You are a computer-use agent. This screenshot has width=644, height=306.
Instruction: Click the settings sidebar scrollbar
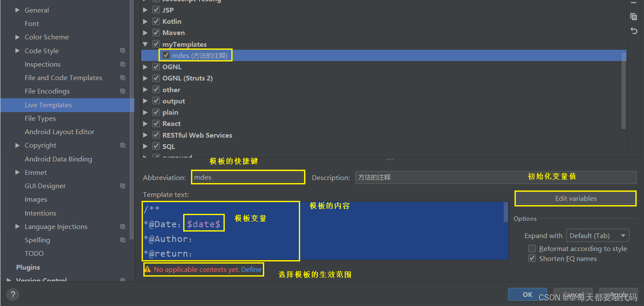coord(132,120)
